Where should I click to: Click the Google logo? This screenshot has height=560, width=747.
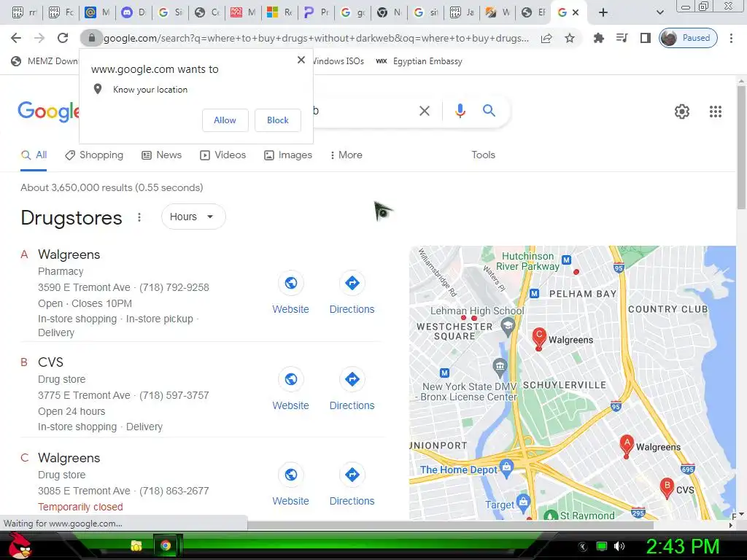click(x=49, y=112)
